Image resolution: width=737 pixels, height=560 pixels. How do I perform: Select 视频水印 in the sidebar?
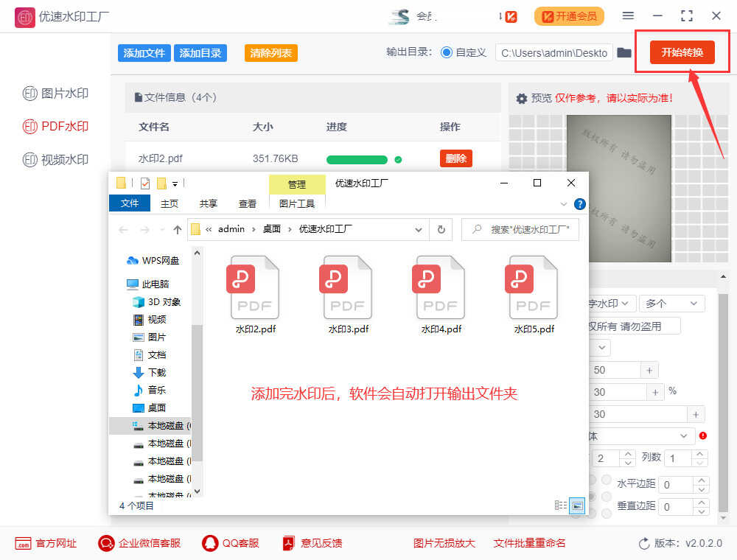(55, 160)
